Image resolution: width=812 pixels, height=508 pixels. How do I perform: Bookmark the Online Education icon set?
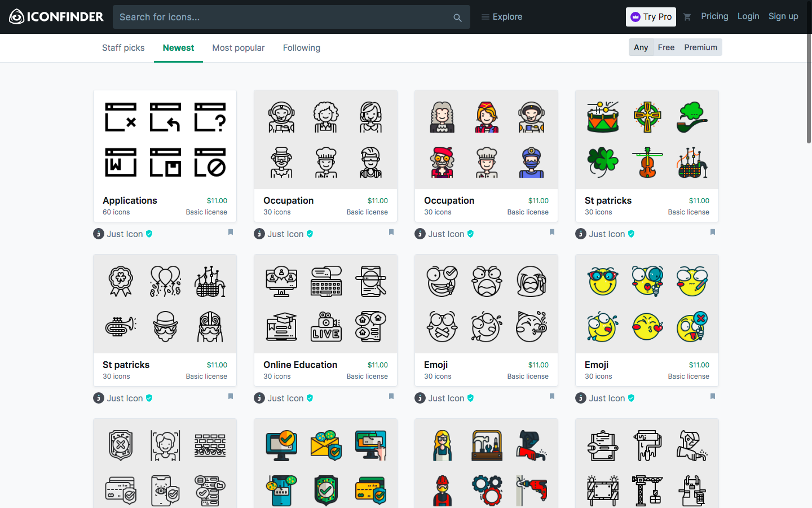(x=391, y=396)
